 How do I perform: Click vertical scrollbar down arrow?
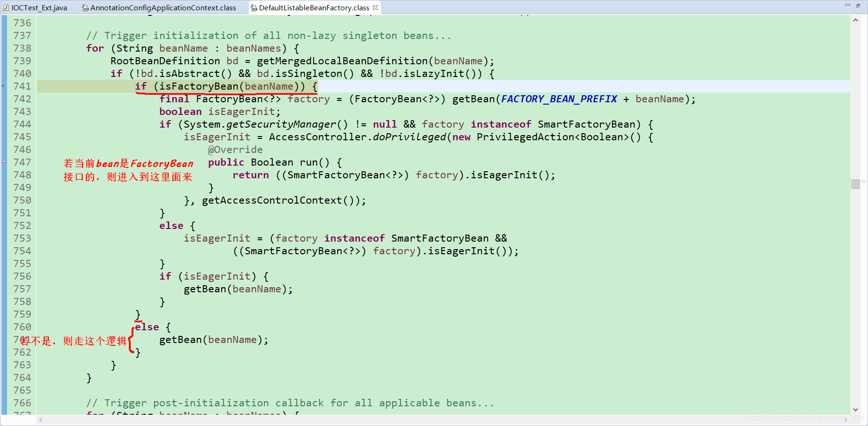(855, 410)
